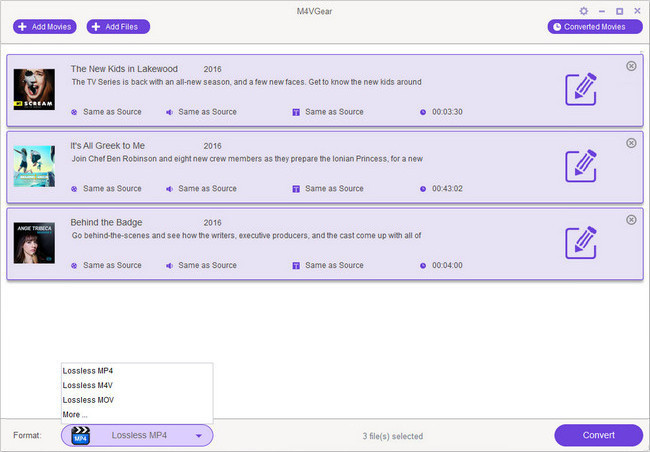
Task: Click subtitle icon for The New Kids in Lakewood
Action: (296, 112)
